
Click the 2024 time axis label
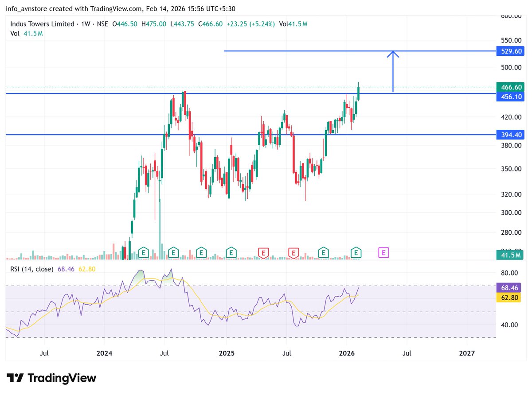coord(104,353)
